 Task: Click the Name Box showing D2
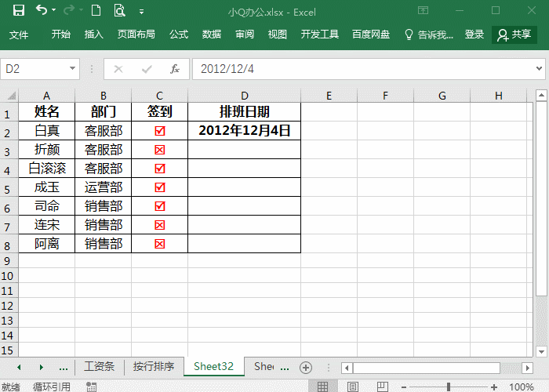(36, 69)
